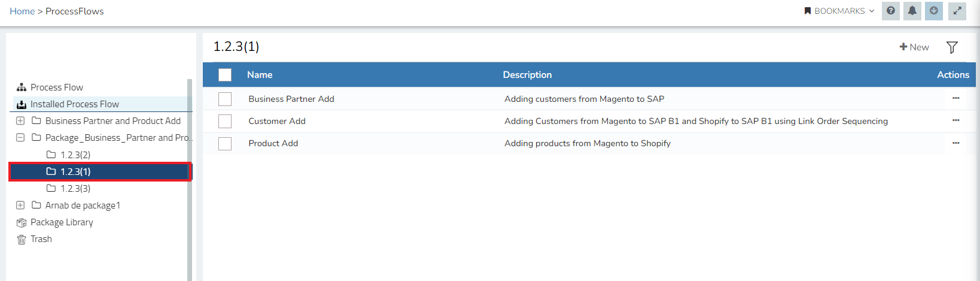Open actions menu for Product Add row

click(955, 143)
